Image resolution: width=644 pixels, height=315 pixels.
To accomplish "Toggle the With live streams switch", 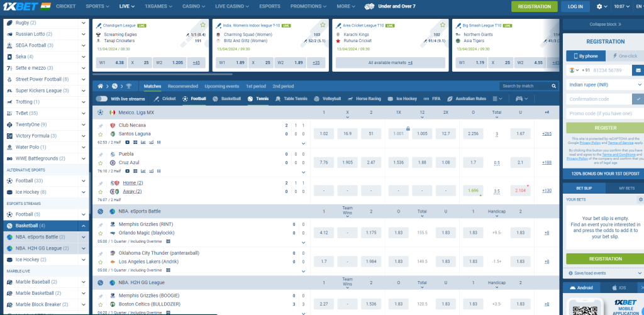I will click(x=101, y=99).
